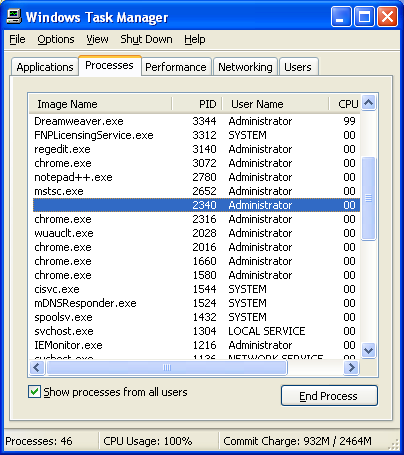Sort by PID column header
This screenshot has width=404, height=455.
197,104
